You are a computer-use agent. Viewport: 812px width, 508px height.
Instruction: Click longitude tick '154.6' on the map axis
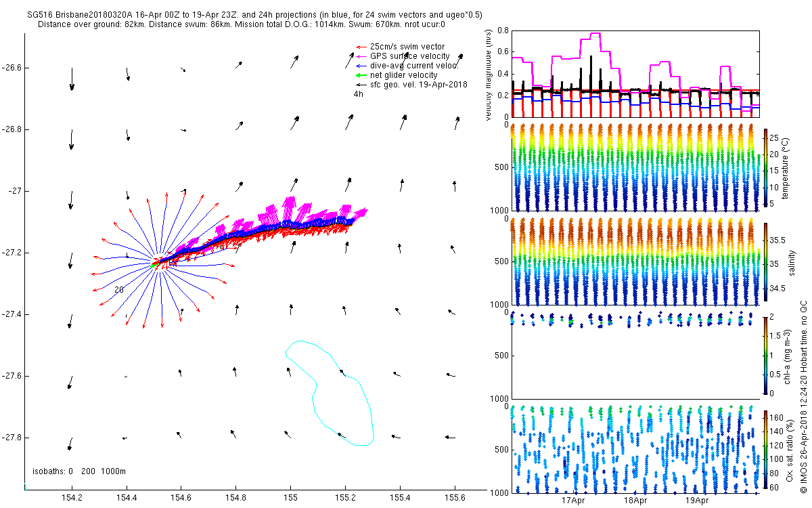[x=181, y=498]
